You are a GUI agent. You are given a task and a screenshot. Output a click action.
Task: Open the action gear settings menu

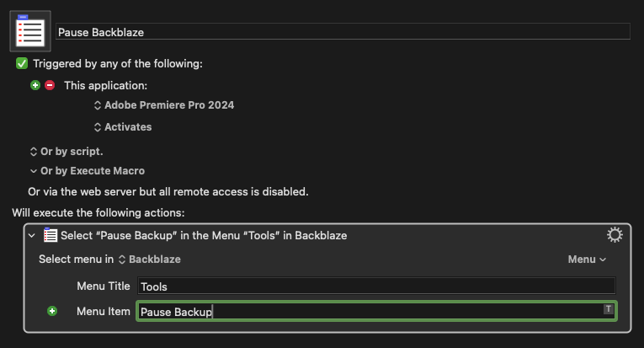pyautogui.click(x=615, y=235)
